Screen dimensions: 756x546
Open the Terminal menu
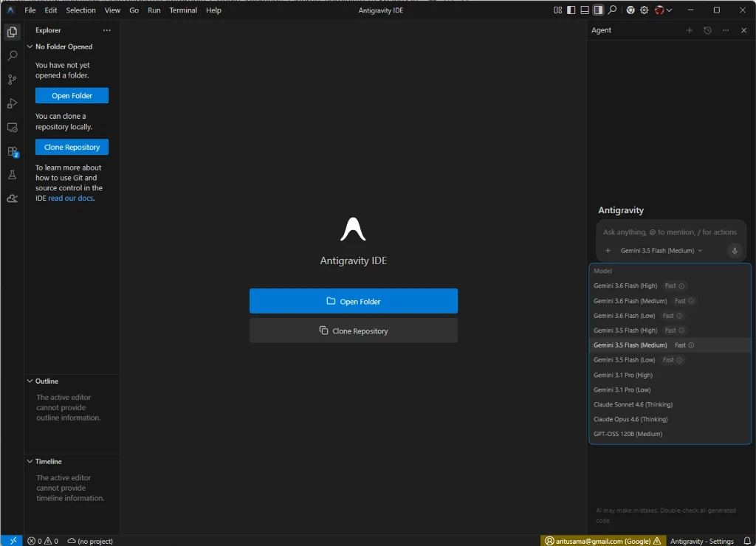(x=183, y=10)
